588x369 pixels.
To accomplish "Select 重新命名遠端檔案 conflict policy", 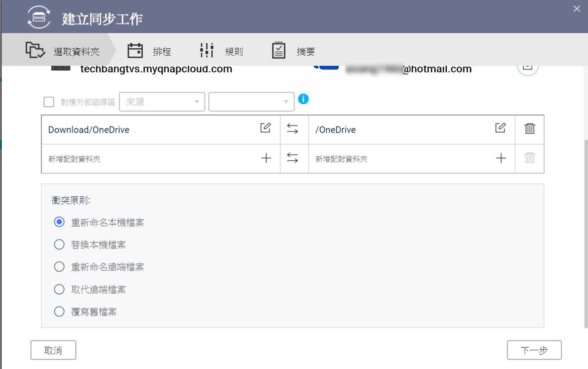I will (59, 267).
